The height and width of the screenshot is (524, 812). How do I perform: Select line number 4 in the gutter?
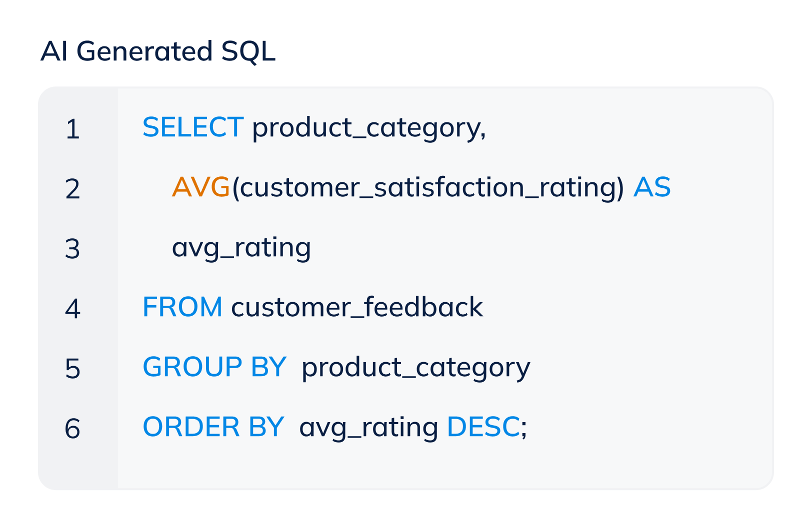point(72,308)
